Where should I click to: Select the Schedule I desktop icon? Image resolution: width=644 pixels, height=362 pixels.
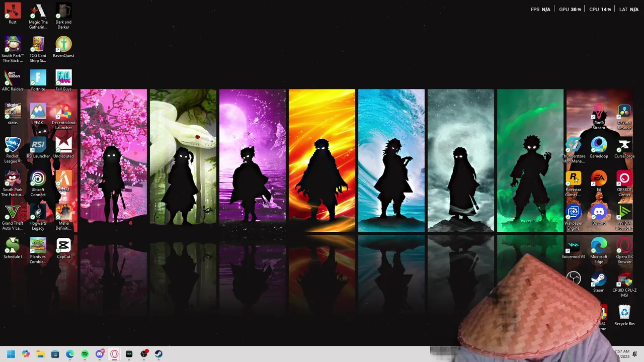13,248
